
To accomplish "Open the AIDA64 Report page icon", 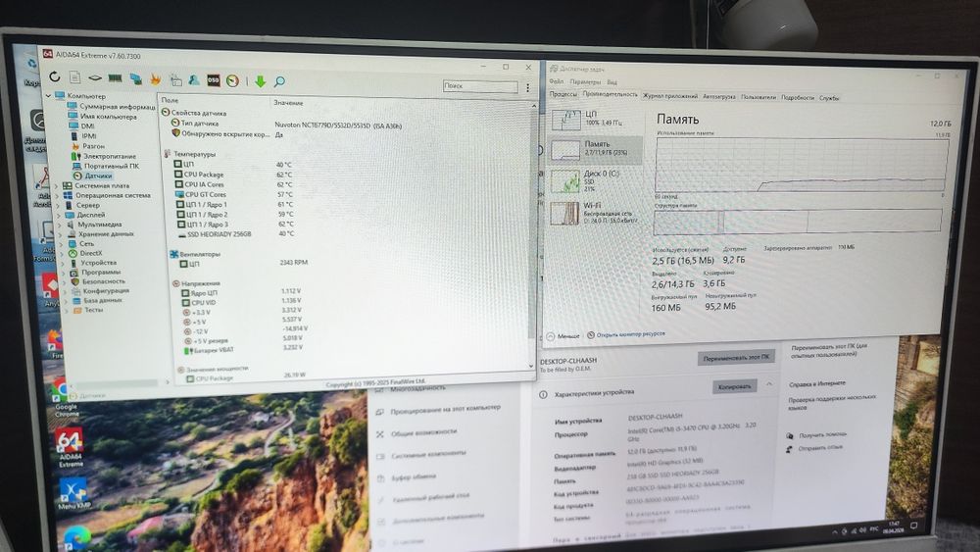I will [75, 77].
